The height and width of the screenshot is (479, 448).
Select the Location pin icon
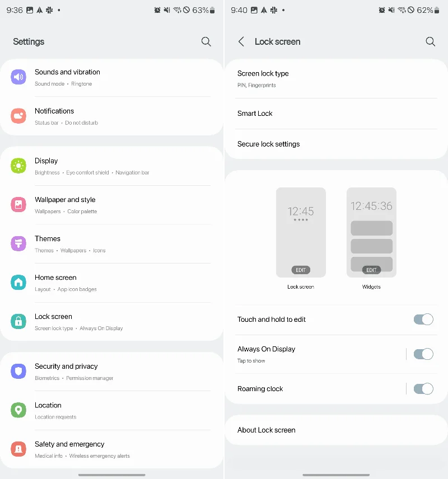click(x=18, y=410)
